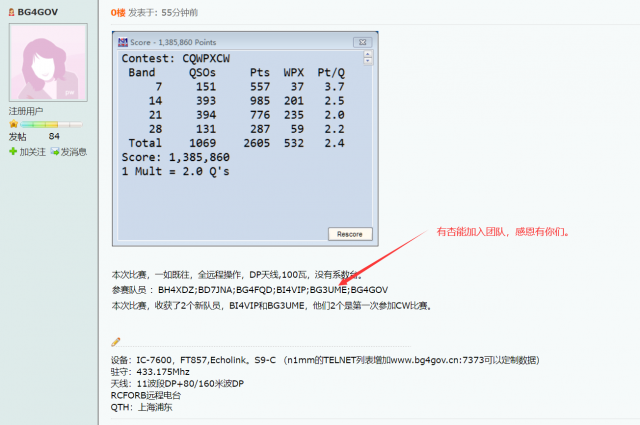Screen dimensions: 640x425
Task: Click the 驻守: 433.175Mhz signature line
Action: (150, 372)
